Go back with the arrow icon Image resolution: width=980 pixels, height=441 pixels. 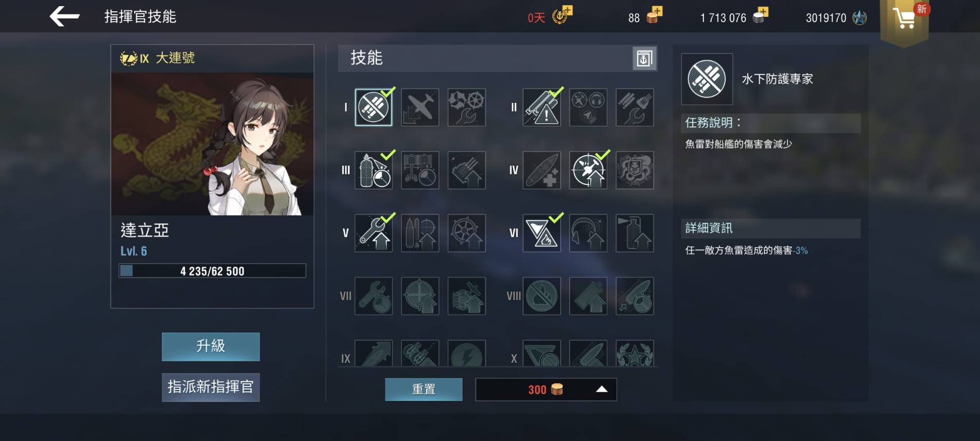click(x=65, y=16)
